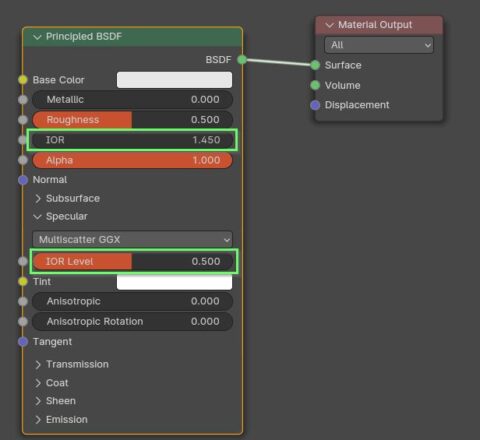Click the Anisotropic input socket
This screenshot has width=480, height=440.
23,301
